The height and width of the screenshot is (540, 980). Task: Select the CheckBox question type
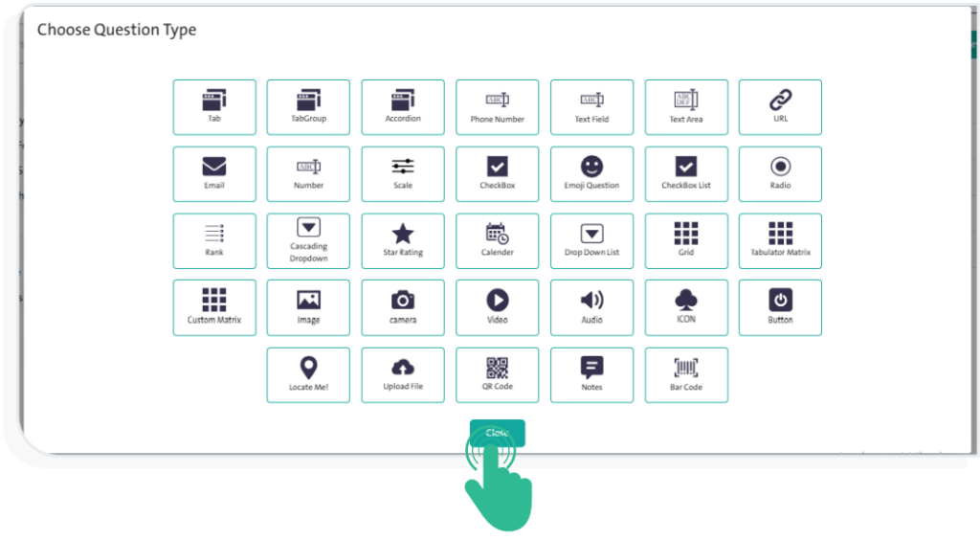tap(497, 174)
